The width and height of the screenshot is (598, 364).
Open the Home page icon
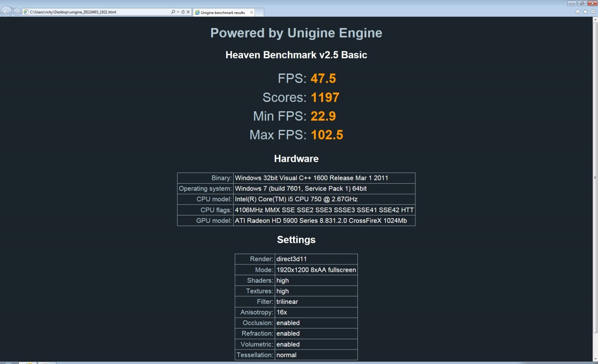pyautogui.click(x=578, y=12)
